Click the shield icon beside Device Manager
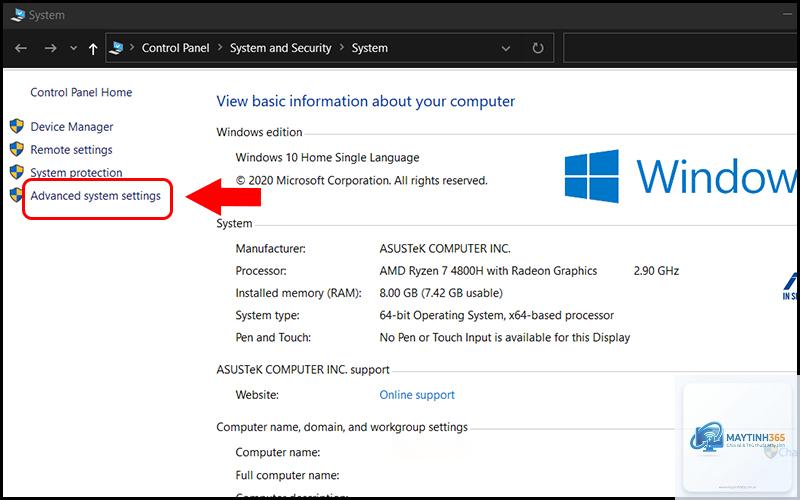Viewport: 800px width, 500px height. pyautogui.click(x=17, y=126)
